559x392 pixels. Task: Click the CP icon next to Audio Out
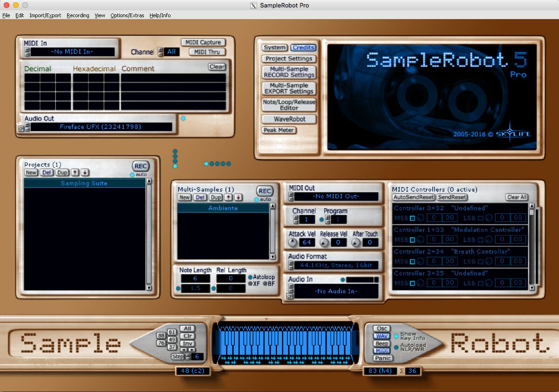coord(20,129)
